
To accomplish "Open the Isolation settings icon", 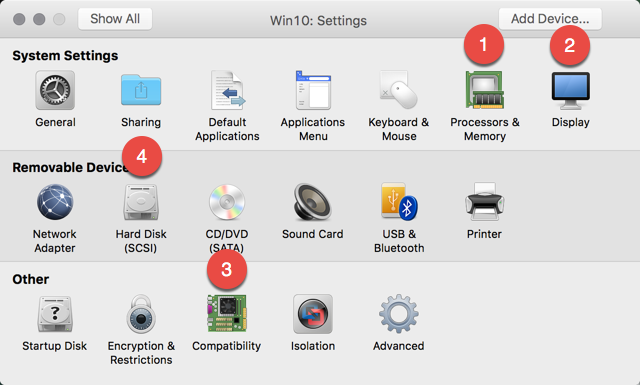I will 313,314.
